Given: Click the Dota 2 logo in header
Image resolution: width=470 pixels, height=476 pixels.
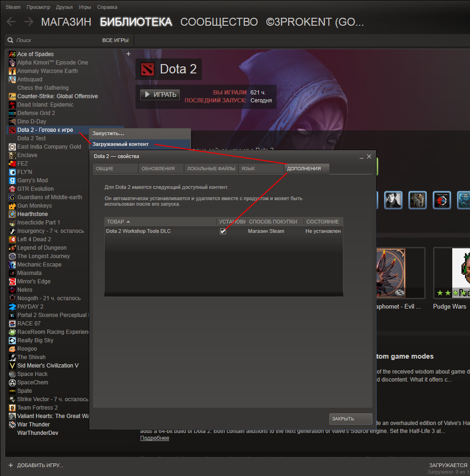Looking at the screenshot, I should click(147, 69).
